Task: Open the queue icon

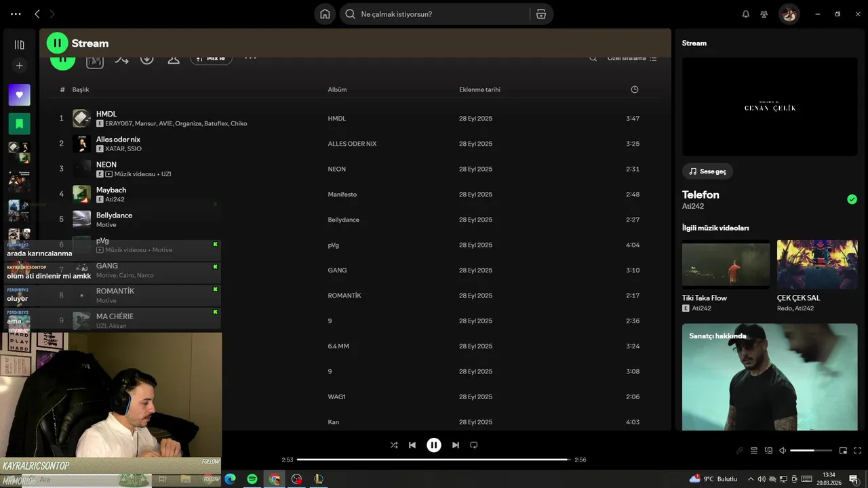Action: coord(754,451)
